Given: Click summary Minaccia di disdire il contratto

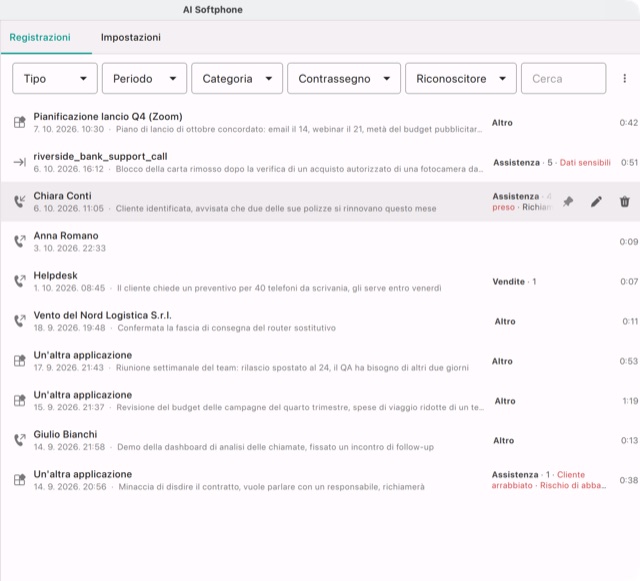Looking at the screenshot, I should click(271, 487).
